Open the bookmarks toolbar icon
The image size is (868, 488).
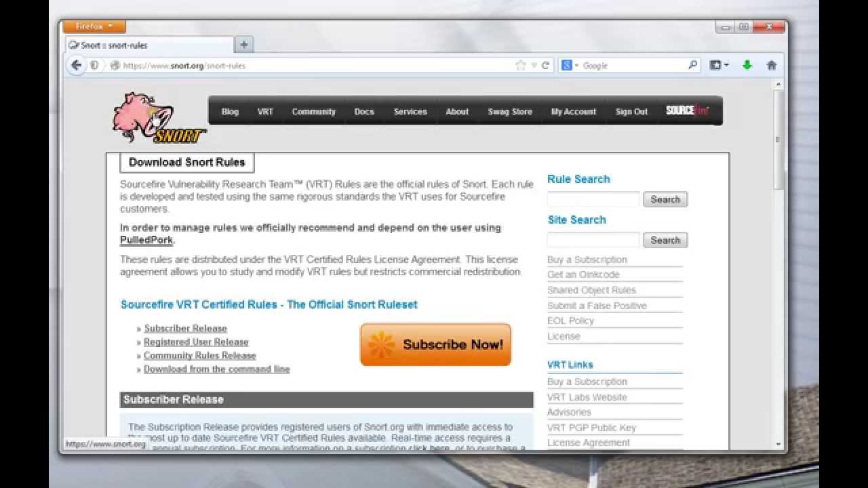click(715, 65)
